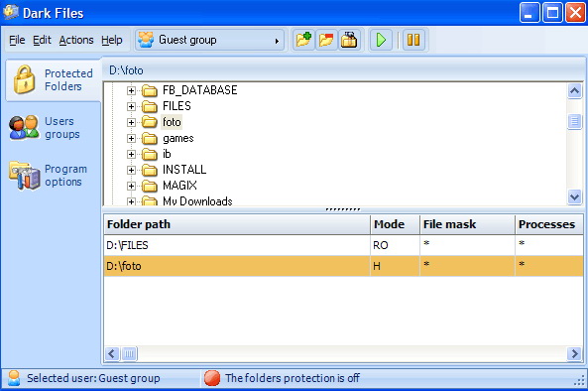Click the tree vertical scrollbar thumb

coord(575,121)
